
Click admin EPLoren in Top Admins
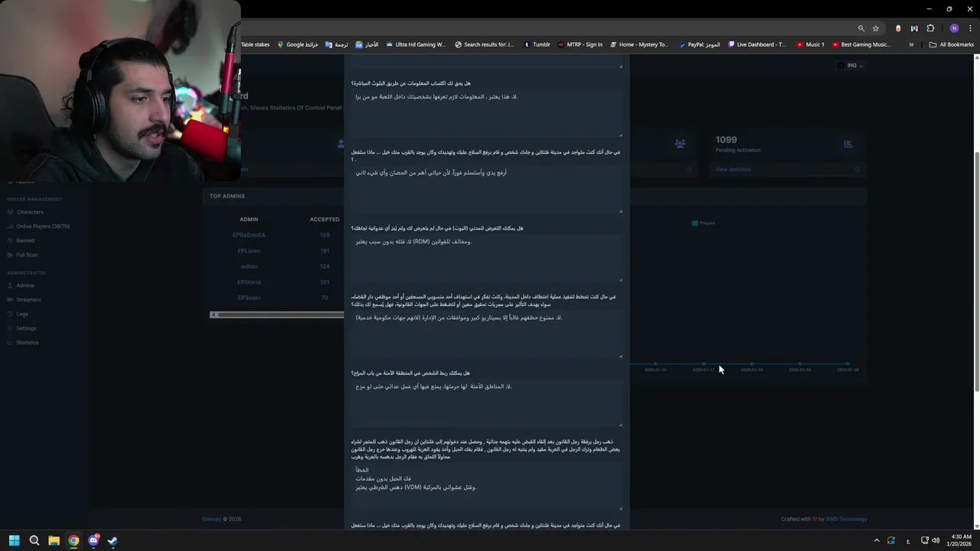[249, 251]
